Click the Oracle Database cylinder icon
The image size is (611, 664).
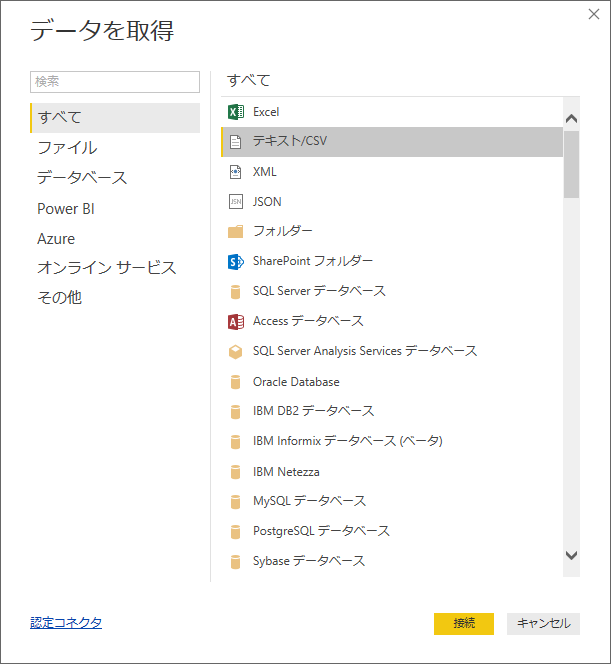pyautogui.click(x=235, y=382)
